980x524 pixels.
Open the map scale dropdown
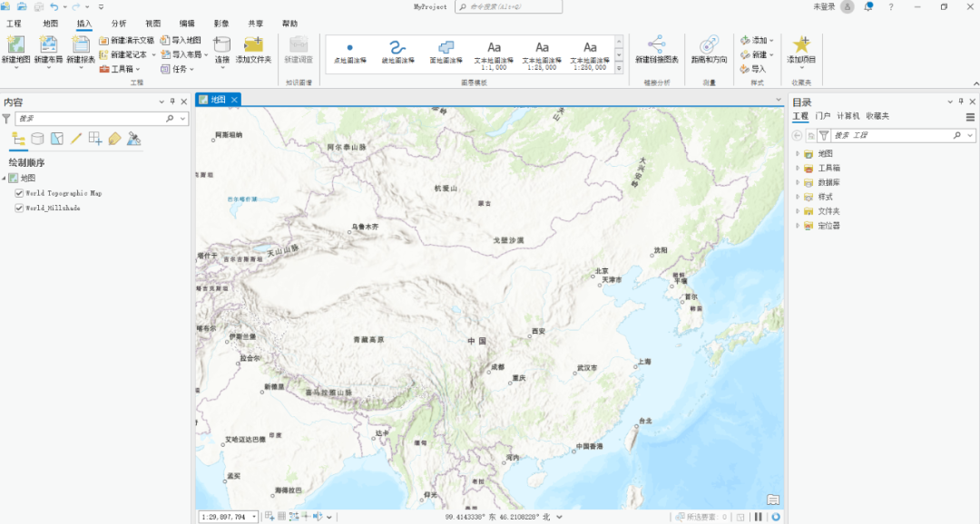pyautogui.click(x=253, y=517)
